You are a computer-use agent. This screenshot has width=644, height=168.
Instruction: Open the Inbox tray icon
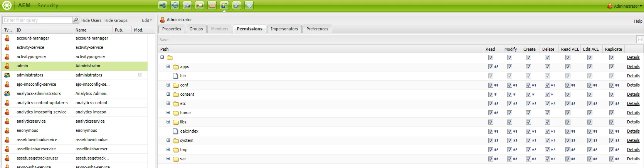click(212, 5)
